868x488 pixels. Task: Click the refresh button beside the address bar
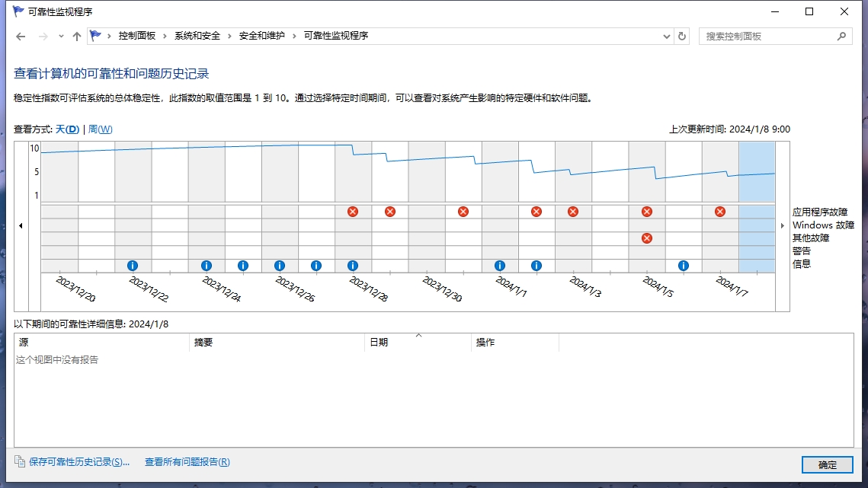(x=682, y=36)
